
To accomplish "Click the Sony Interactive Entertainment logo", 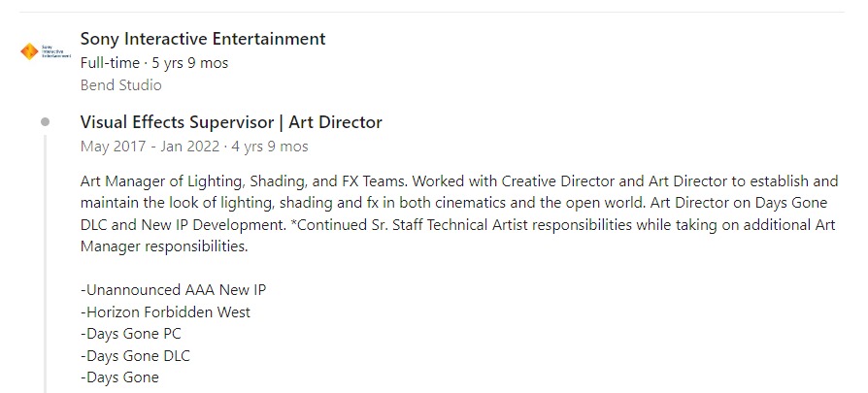I will pos(46,51).
